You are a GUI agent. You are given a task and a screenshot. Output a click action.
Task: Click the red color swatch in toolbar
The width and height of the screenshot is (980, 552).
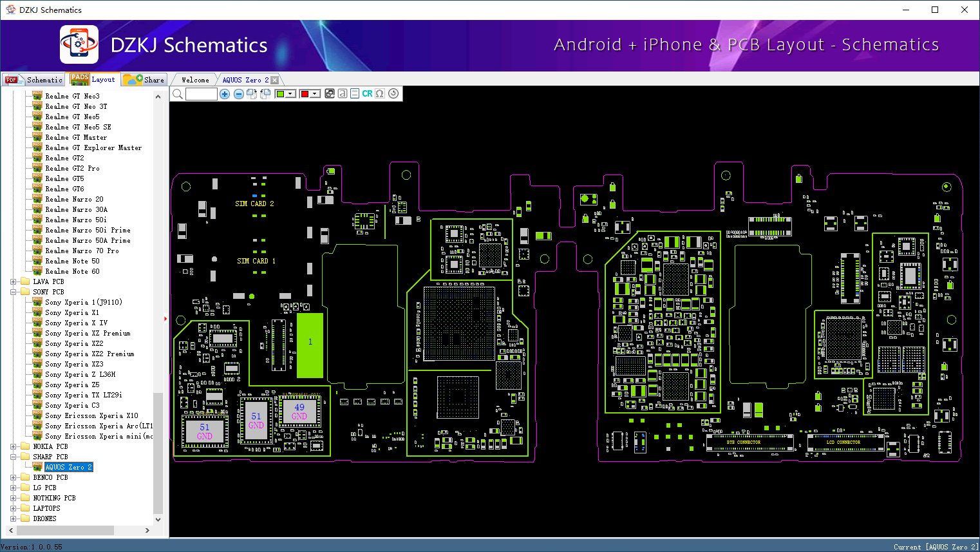305,94
